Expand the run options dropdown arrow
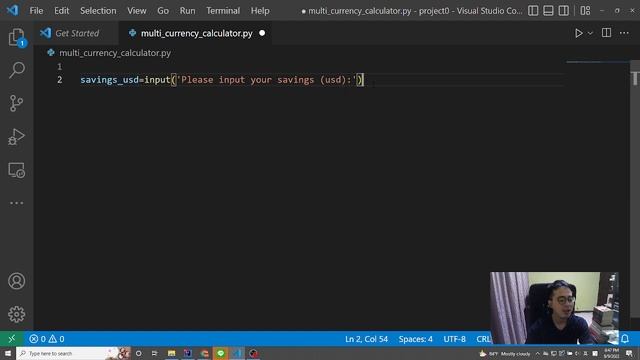Image resolution: width=640 pixels, height=360 pixels. click(x=590, y=33)
